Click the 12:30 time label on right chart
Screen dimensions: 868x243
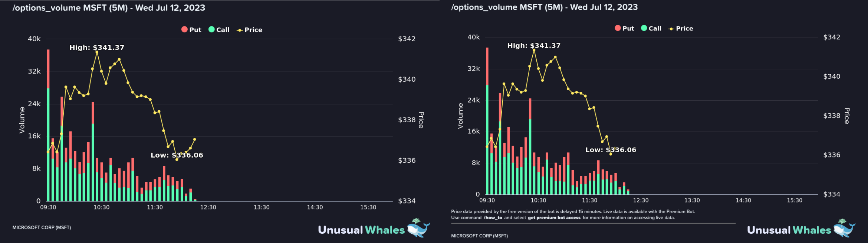[641, 200]
